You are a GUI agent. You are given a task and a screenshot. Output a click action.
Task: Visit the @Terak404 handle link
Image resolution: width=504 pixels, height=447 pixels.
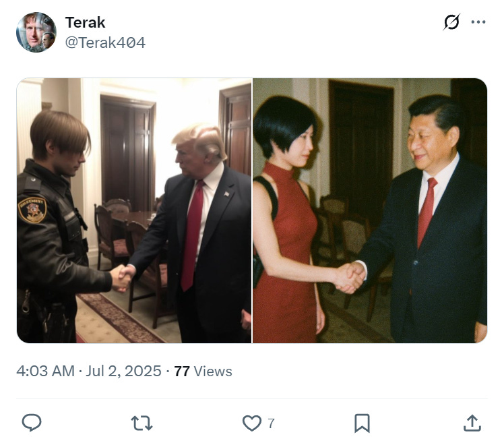pyautogui.click(x=105, y=42)
